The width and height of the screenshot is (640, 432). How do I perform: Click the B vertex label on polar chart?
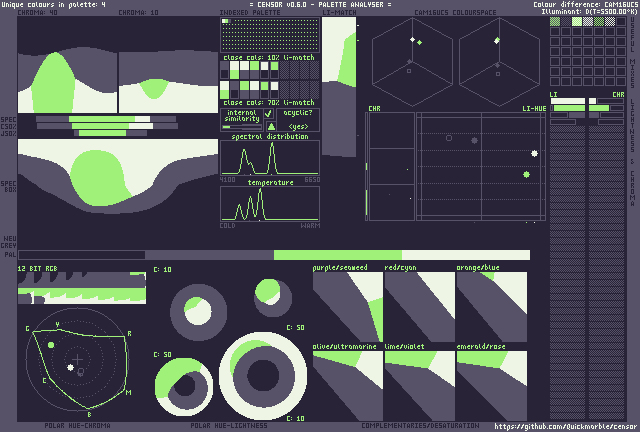point(89,414)
